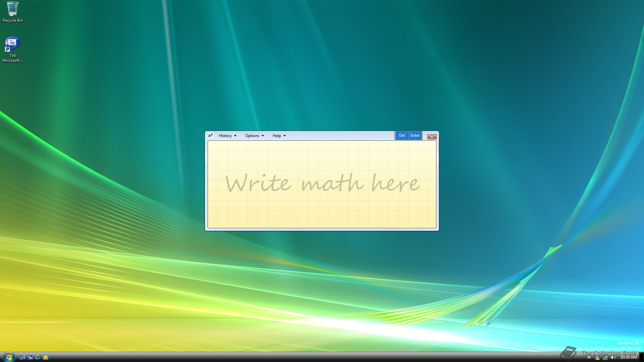Image resolution: width=644 pixels, height=362 pixels.
Task: Expand hidden tray icons arrow
Action: [x=589, y=357]
